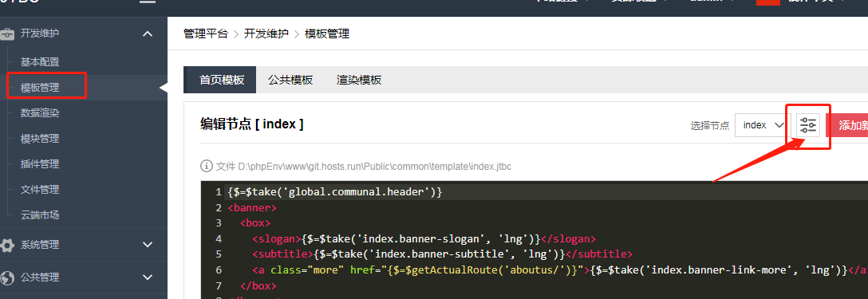Click the closing </box> tag on line 7
This screenshot has width=868, height=299.
click(x=258, y=286)
